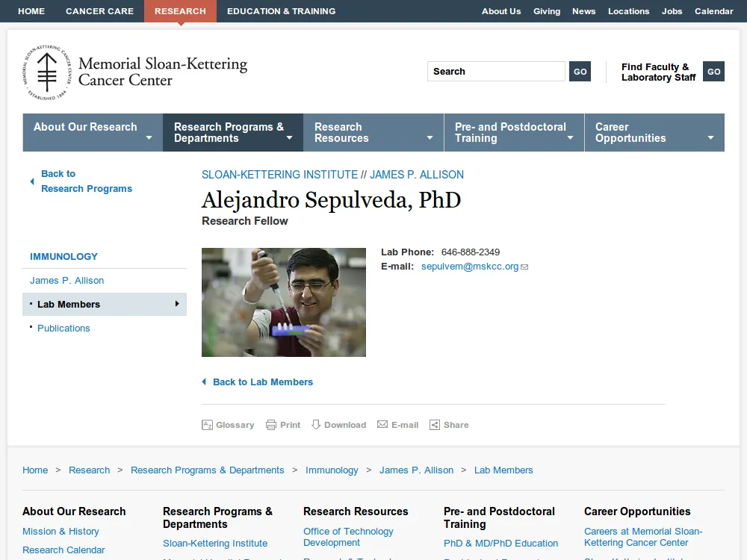Expand the Lab Members sidebar arrow

pyautogui.click(x=177, y=304)
